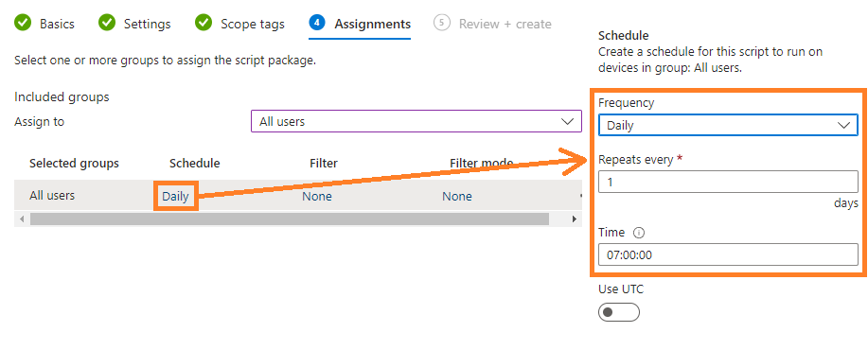Click the Frequency dropdown chevron arrow

[844, 126]
